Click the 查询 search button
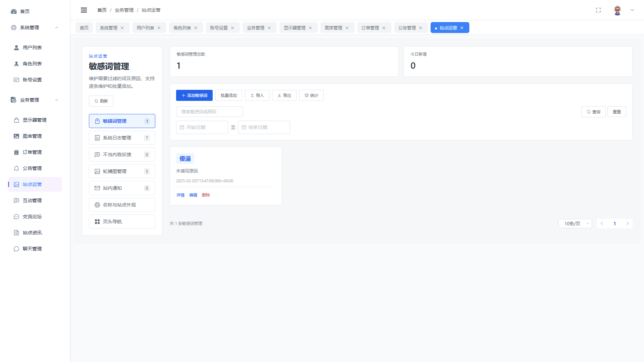644x362 pixels. coord(593,112)
